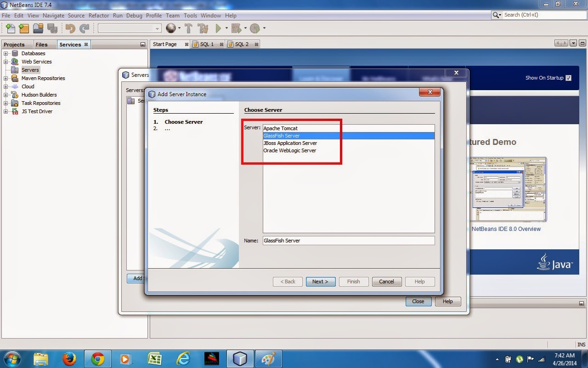The width and height of the screenshot is (588, 368).
Task: Run the project with the green arrow icon
Action: coord(218,28)
